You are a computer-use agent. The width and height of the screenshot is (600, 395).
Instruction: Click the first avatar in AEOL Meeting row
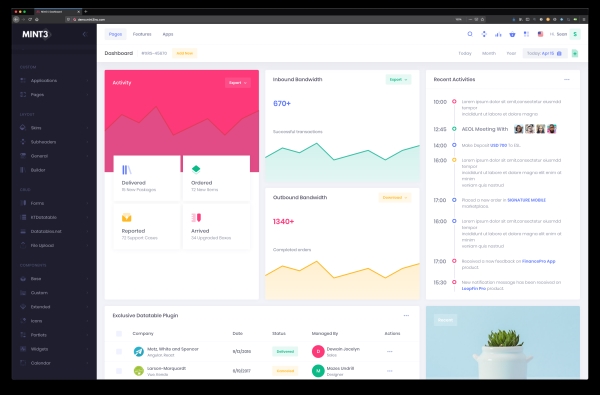(x=518, y=129)
